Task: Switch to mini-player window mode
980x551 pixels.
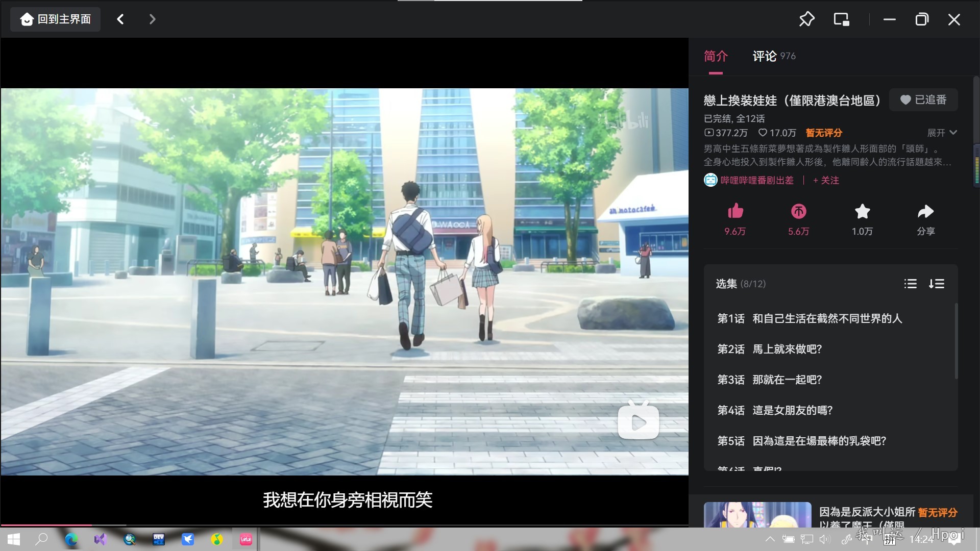Action: click(x=841, y=19)
